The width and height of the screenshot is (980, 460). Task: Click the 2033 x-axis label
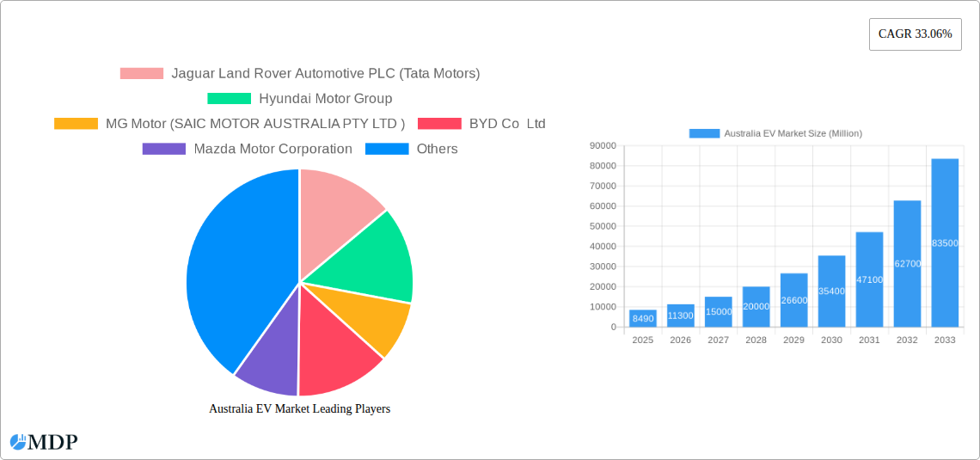point(945,340)
